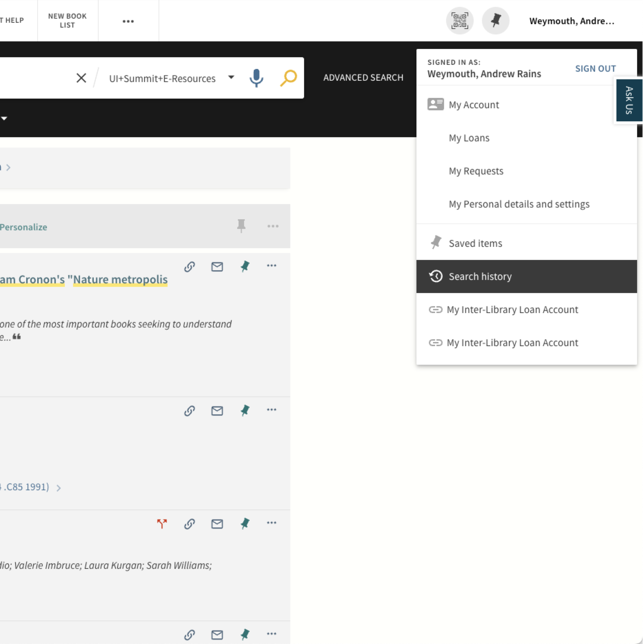View My Loans

click(526, 138)
